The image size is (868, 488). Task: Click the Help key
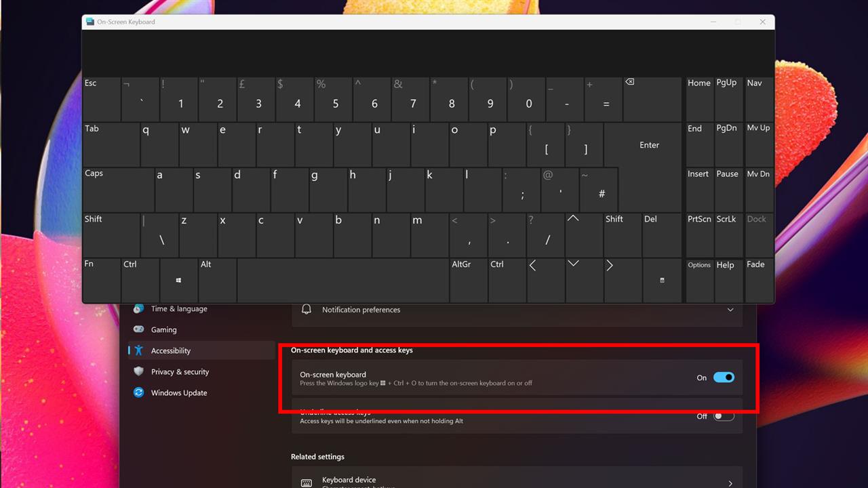729,280
